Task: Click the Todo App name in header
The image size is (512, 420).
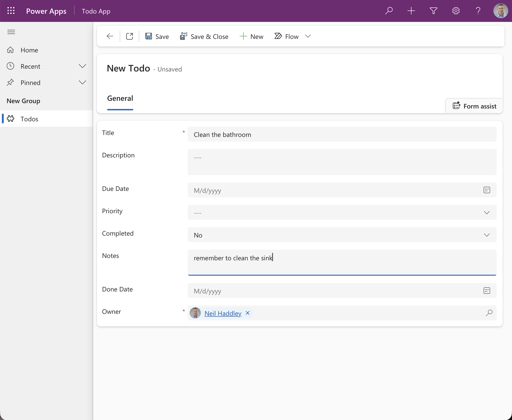Action: point(96,11)
